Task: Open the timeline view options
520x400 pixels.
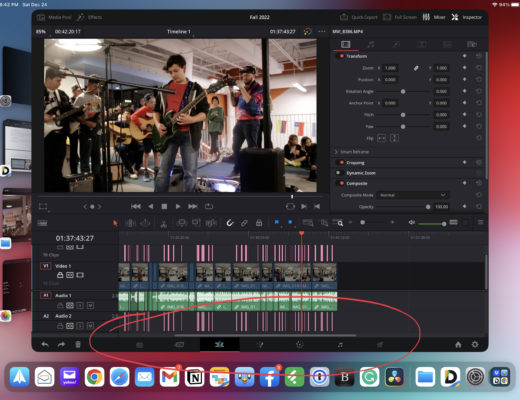Action: (42, 223)
